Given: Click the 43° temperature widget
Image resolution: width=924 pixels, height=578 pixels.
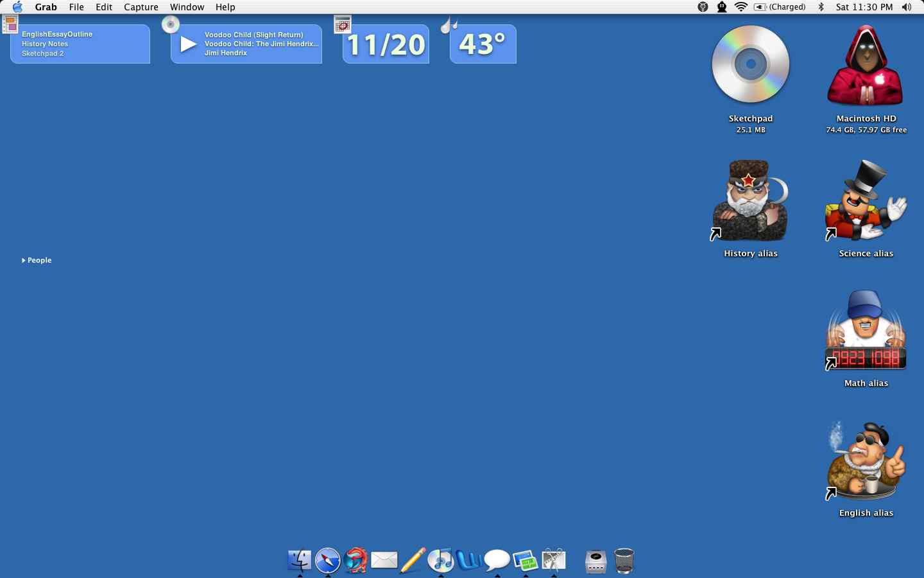Looking at the screenshot, I should coord(483,44).
